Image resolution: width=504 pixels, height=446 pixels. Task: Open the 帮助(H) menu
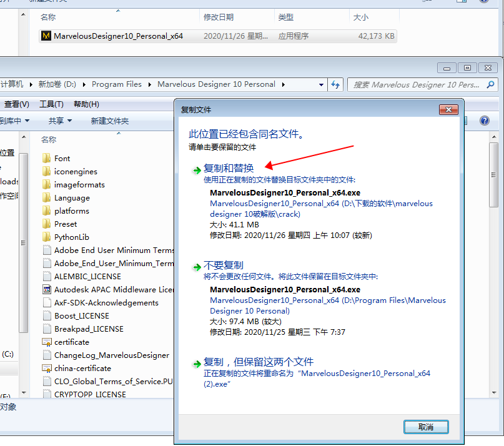coord(86,104)
